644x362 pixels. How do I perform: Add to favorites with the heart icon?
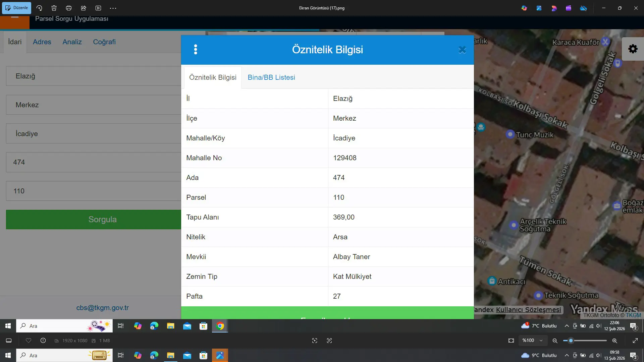pos(29,341)
